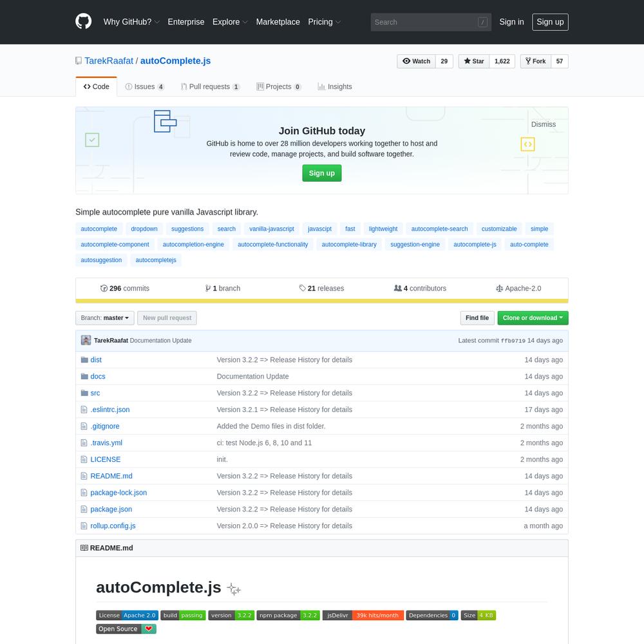Open the latest commit ffb9719 link
This screenshot has height=644, width=644.
513,341
